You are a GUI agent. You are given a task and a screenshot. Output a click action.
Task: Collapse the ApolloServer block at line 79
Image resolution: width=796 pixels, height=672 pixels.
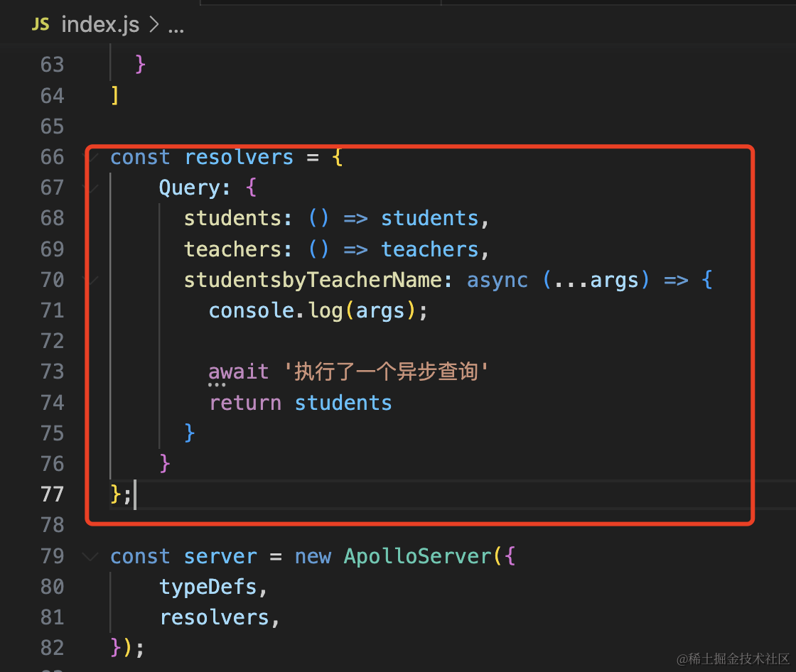tap(90, 556)
